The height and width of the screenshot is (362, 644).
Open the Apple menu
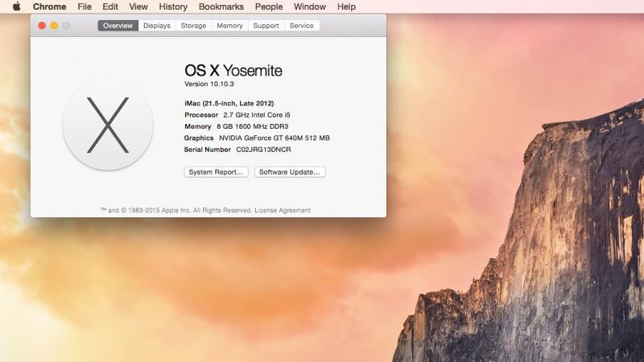coord(16,6)
